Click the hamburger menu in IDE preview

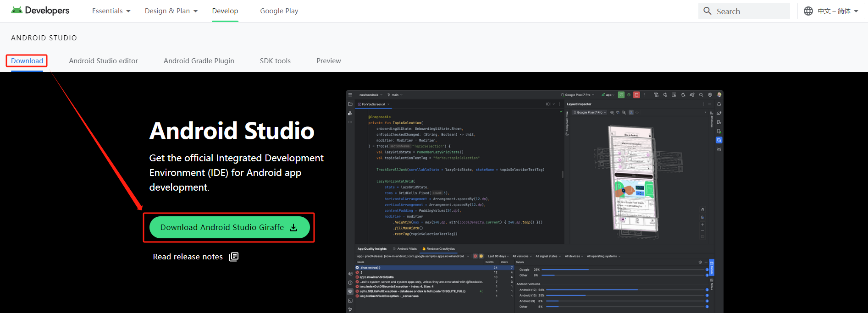point(350,95)
